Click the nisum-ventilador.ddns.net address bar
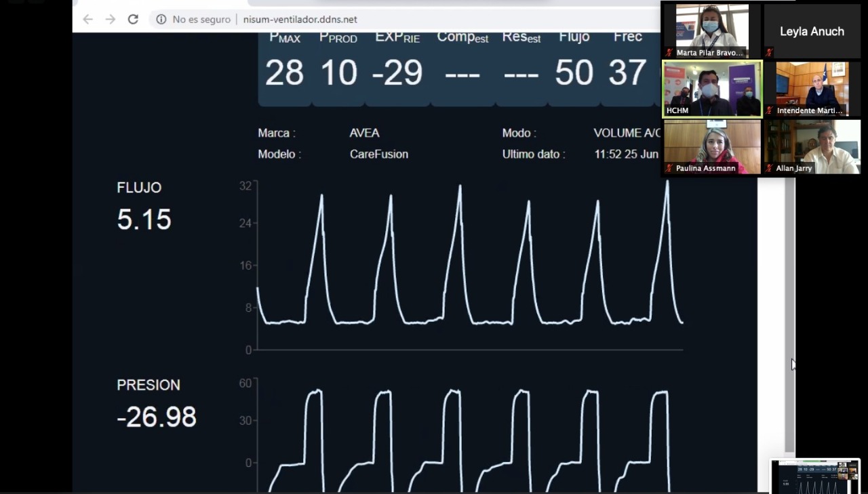 point(300,20)
